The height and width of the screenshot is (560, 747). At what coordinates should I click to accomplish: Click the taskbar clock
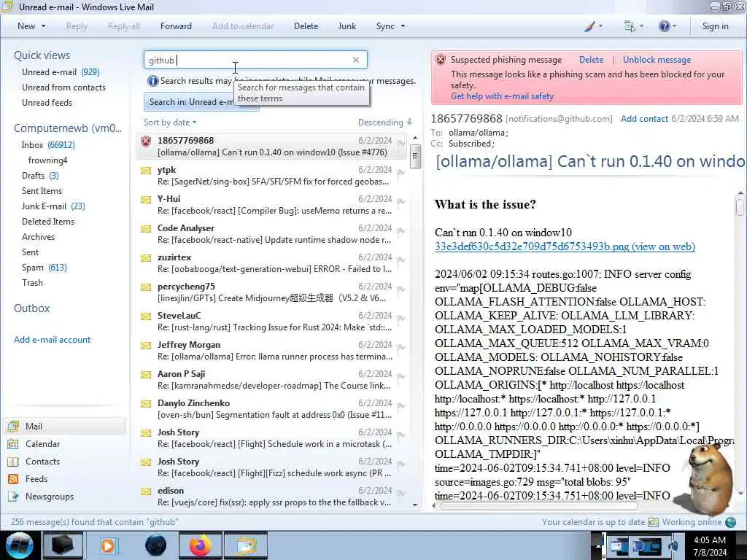[x=710, y=546]
